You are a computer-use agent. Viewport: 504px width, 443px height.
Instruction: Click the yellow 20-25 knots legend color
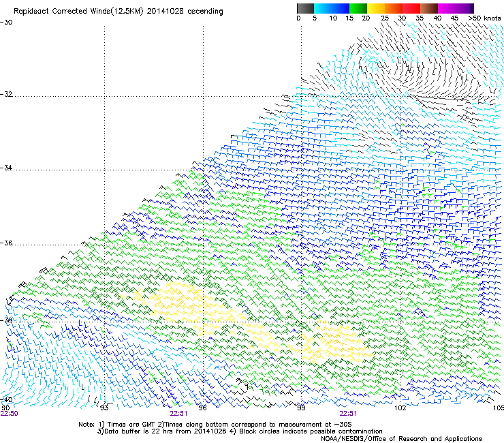click(x=376, y=8)
